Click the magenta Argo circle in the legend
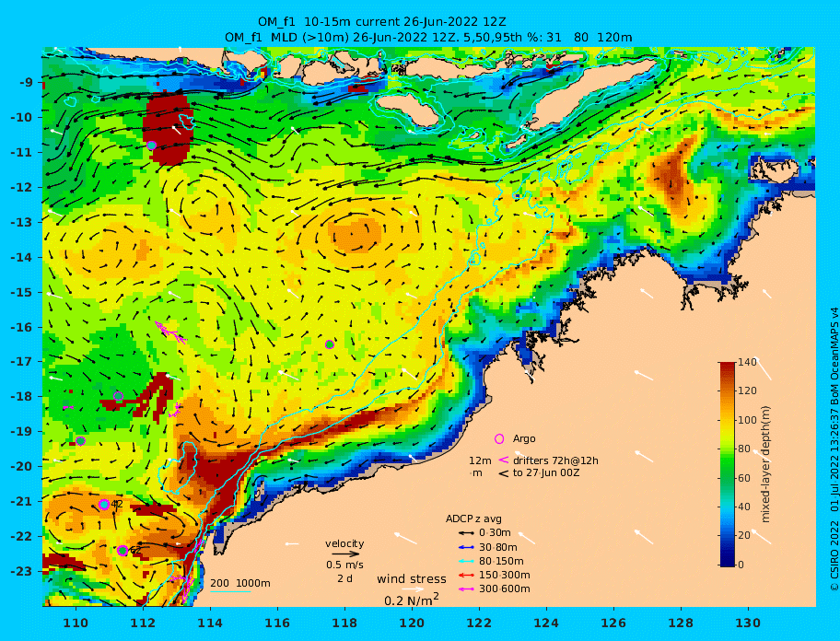 point(499,438)
